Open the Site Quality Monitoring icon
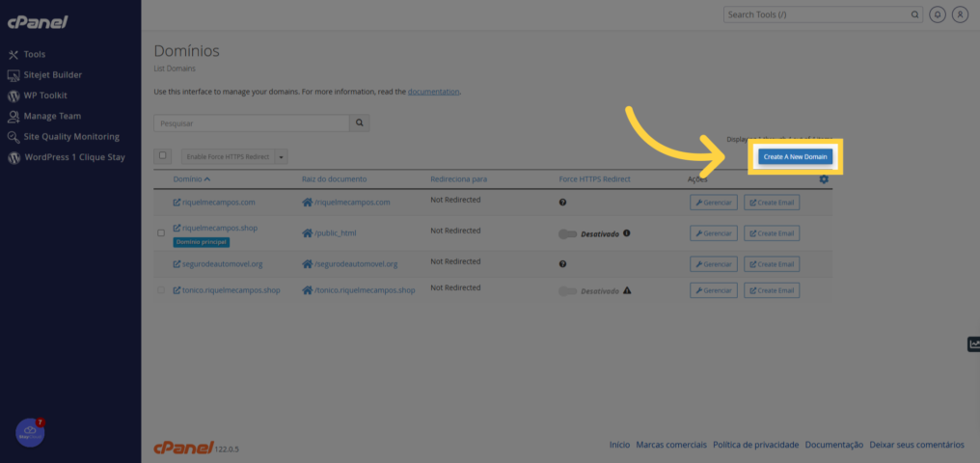 pyautogui.click(x=14, y=137)
